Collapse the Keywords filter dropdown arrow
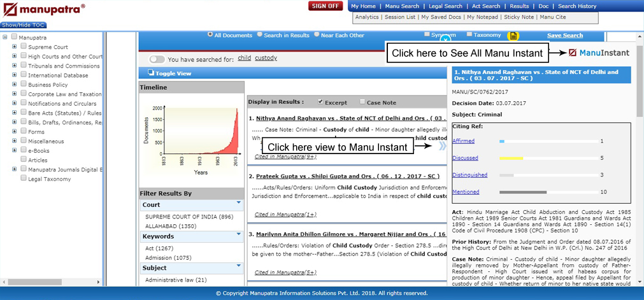The width and height of the screenshot is (644, 300). (238, 234)
